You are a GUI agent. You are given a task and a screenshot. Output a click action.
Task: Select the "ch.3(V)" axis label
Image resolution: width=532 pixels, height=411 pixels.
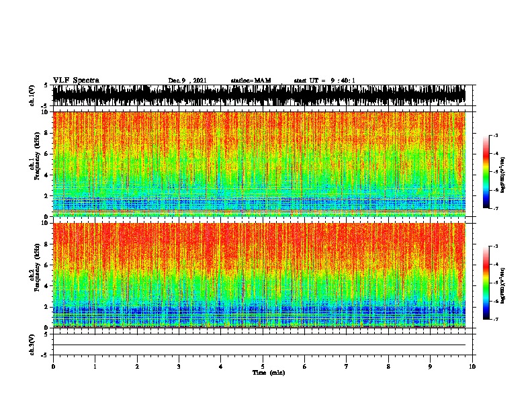32,345
